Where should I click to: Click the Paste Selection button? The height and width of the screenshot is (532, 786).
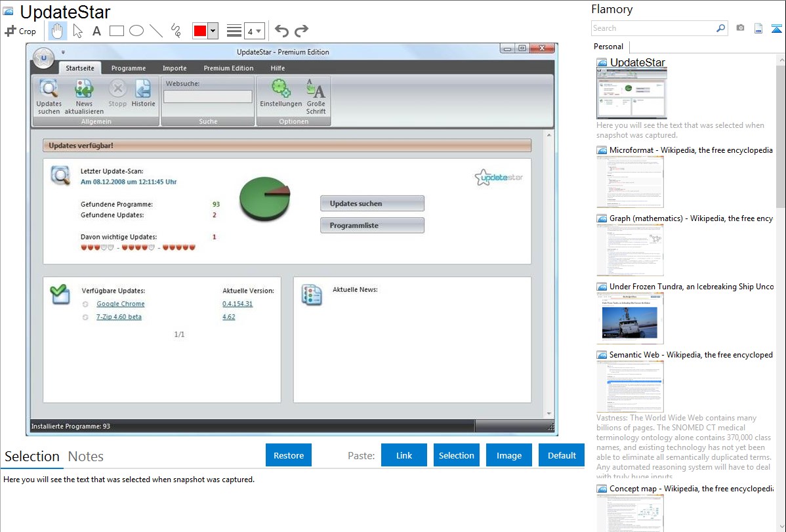pyautogui.click(x=456, y=455)
